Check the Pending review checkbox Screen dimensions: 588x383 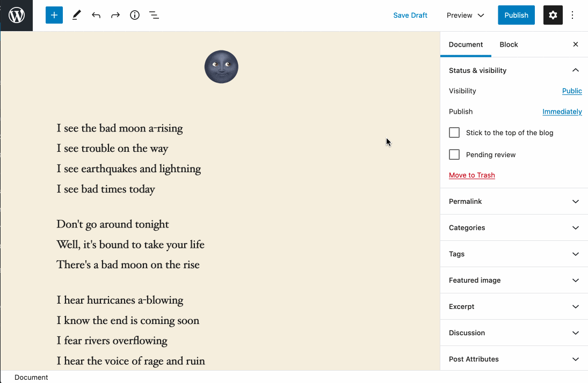pyautogui.click(x=454, y=154)
